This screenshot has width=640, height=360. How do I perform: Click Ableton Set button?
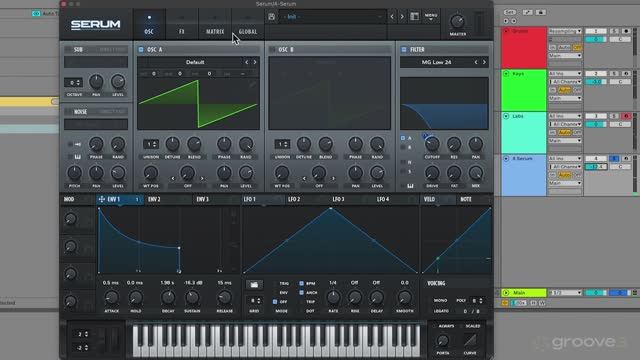pyautogui.click(x=510, y=12)
